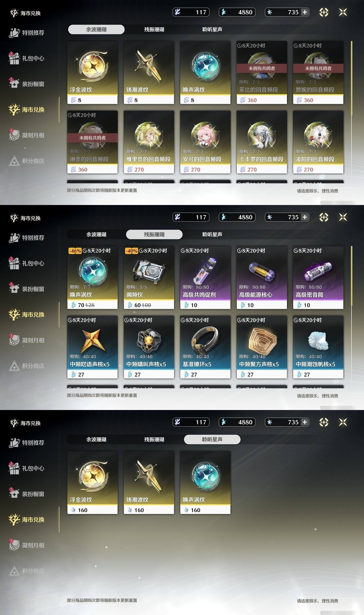Viewport: 364px width, 615px height.
Task: Open the 基准镶环x5 ring item
Action: (x=205, y=347)
